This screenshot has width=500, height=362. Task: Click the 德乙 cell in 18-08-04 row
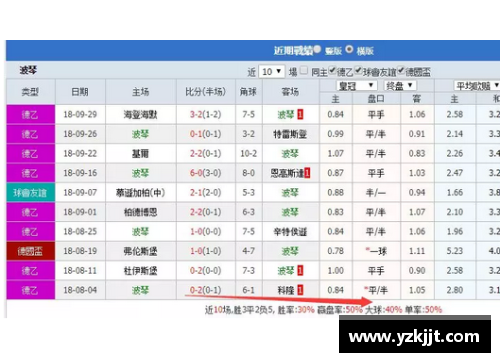coord(30,290)
